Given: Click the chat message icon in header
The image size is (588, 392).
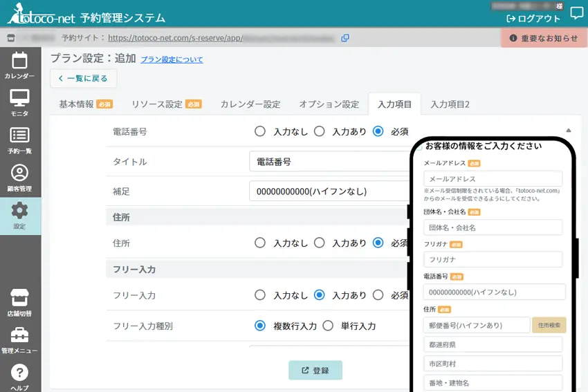Looking at the screenshot, I should [x=576, y=13].
